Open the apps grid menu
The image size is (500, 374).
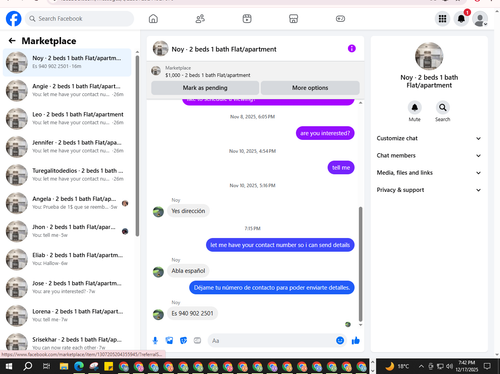pos(442,19)
